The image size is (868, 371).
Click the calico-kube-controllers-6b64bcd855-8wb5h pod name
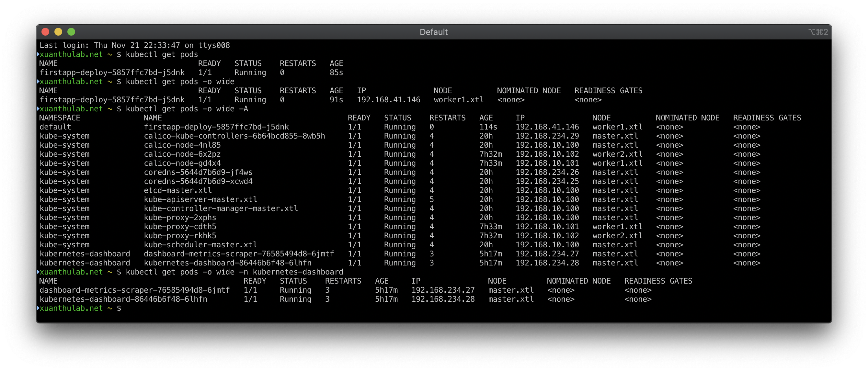pyautogui.click(x=234, y=136)
